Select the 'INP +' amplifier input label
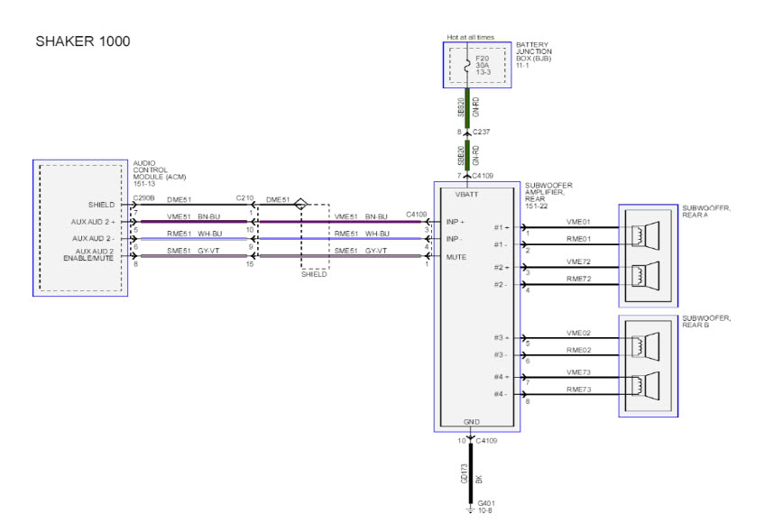The width and height of the screenshot is (764, 532). point(456,222)
